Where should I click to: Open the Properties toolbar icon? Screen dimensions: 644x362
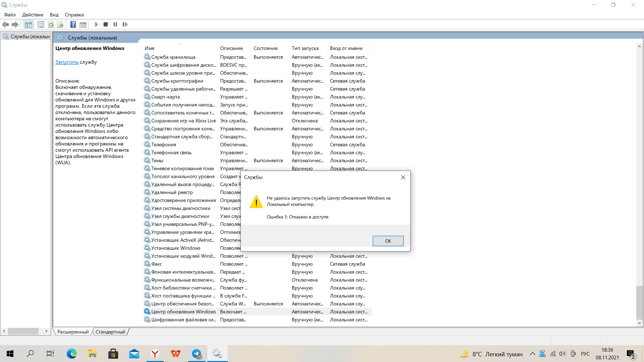point(41,24)
